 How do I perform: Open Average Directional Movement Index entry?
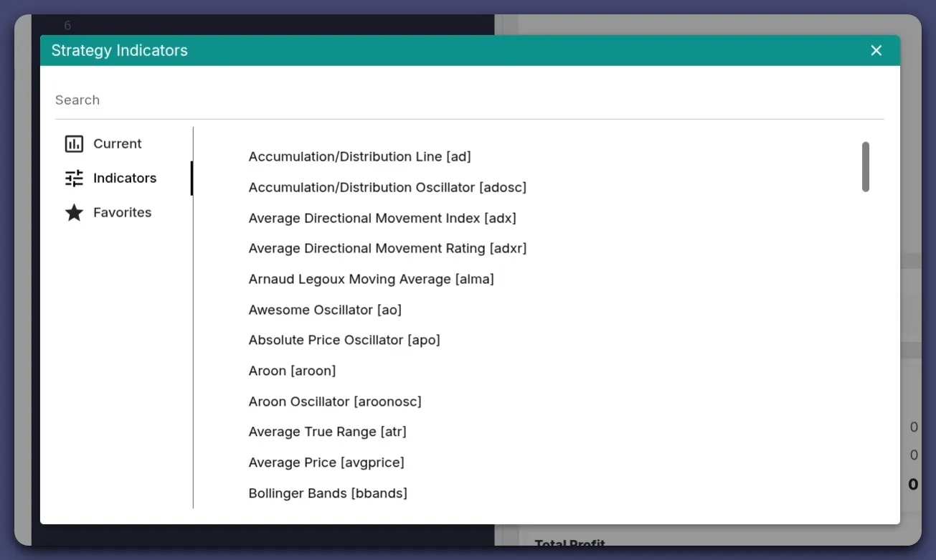coord(382,218)
